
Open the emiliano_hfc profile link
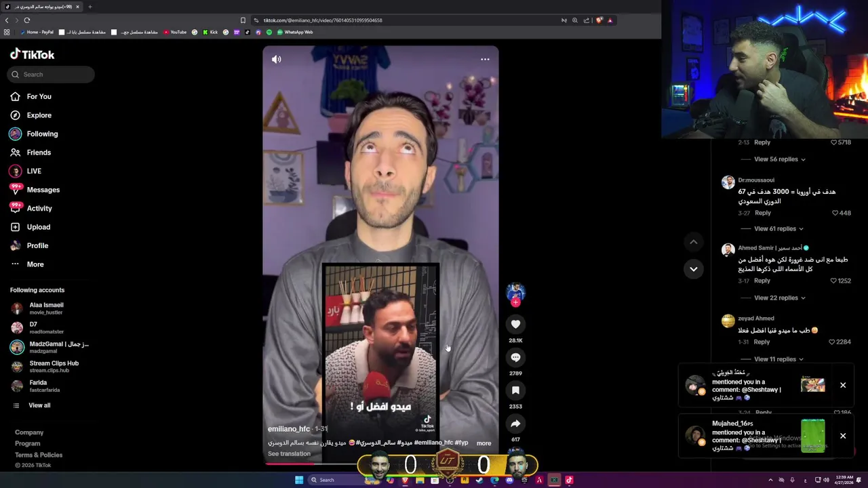point(289,429)
